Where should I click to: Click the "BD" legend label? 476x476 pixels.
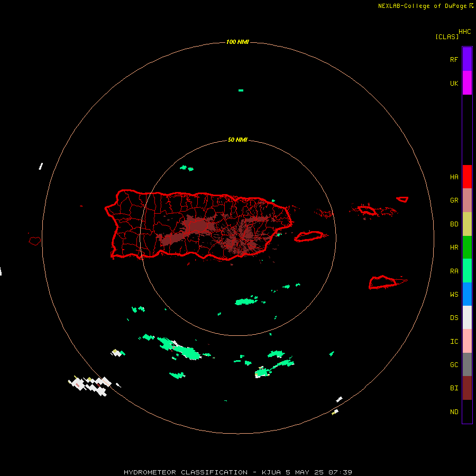pyautogui.click(x=454, y=224)
